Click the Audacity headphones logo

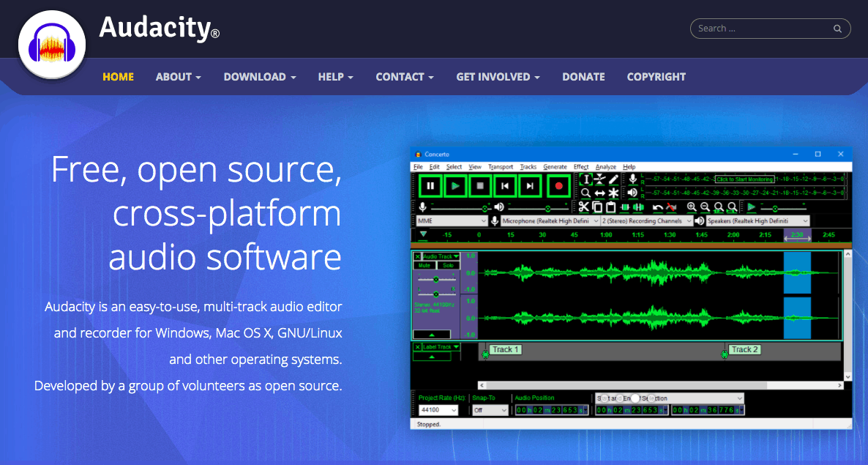click(52, 45)
